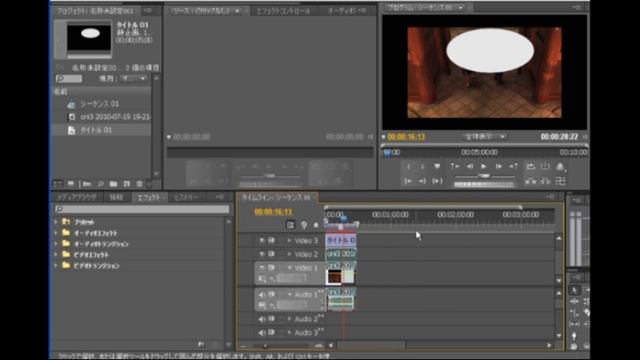Expand the Video Transitions folder
Image resolution: width=640 pixels, height=360 pixels.
56,266
